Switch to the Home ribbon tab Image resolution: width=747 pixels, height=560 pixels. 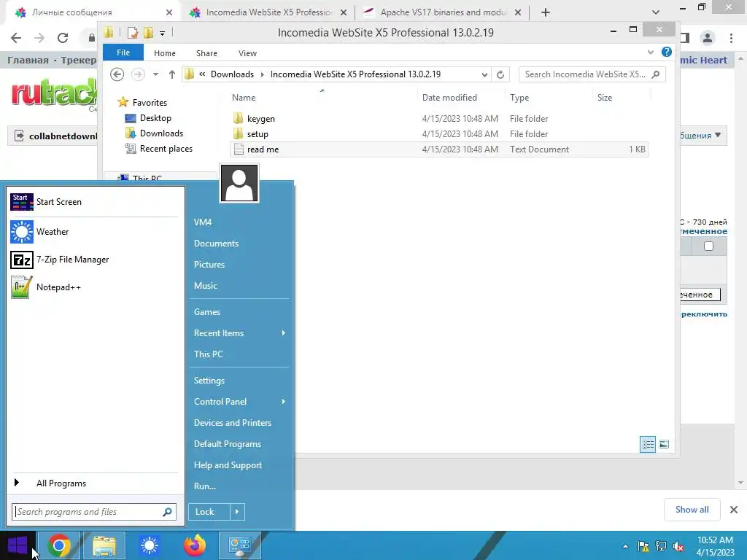coord(164,53)
